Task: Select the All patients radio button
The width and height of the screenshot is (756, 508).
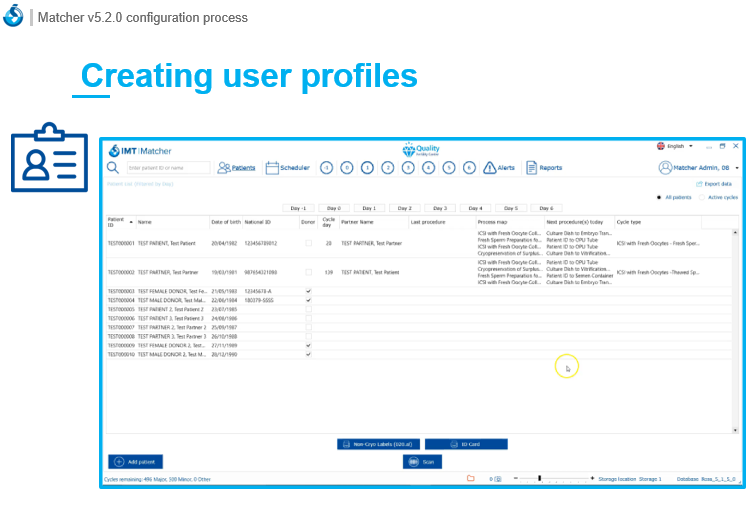Action: 659,197
